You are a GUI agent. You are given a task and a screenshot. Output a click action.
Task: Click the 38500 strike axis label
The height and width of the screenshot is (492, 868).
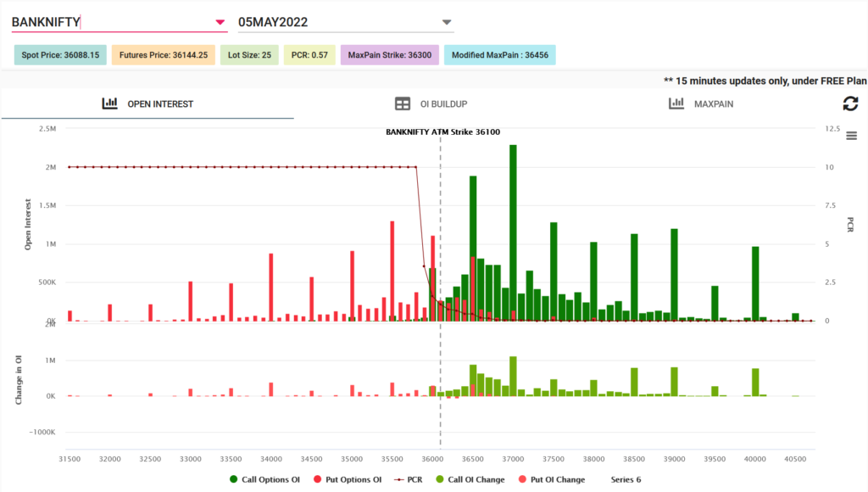pyautogui.click(x=634, y=459)
